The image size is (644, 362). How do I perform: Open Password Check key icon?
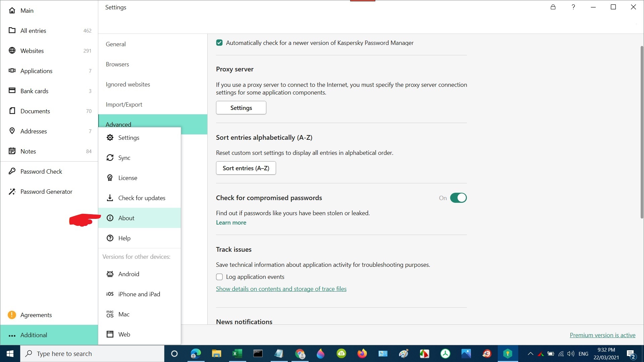pyautogui.click(x=12, y=171)
